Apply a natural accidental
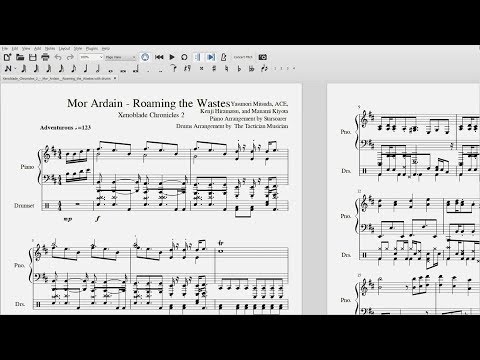The width and height of the screenshot is (480, 360). coord(226,69)
